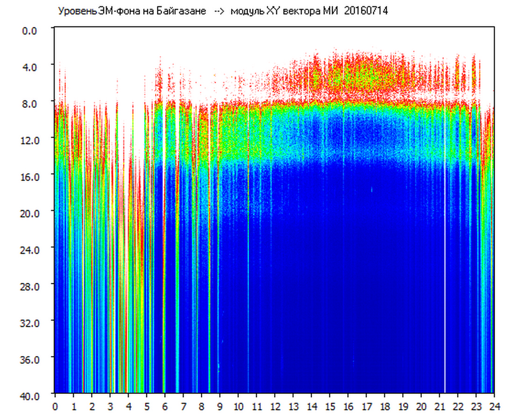Select hour 0 label on the horizontal axis
This screenshot has height=420, width=512.
click(55, 406)
